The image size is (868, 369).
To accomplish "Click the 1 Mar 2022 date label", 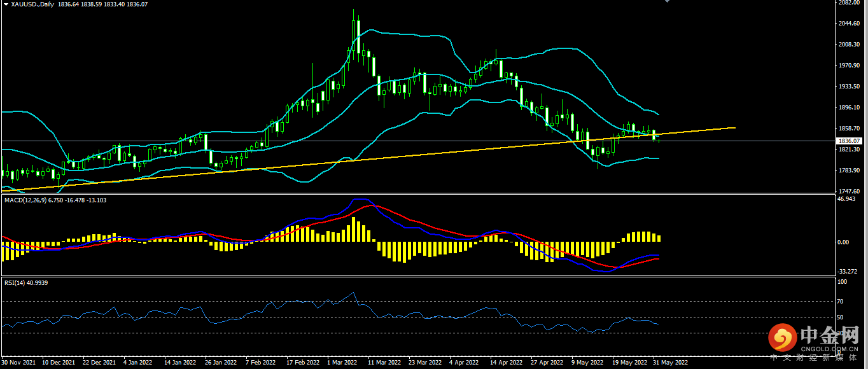I will tap(342, 363).
